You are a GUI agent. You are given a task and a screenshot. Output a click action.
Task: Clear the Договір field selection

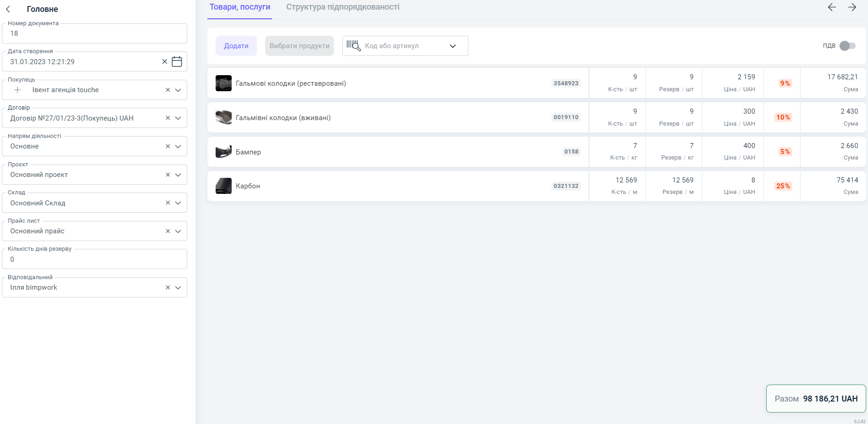coord(167,118)
